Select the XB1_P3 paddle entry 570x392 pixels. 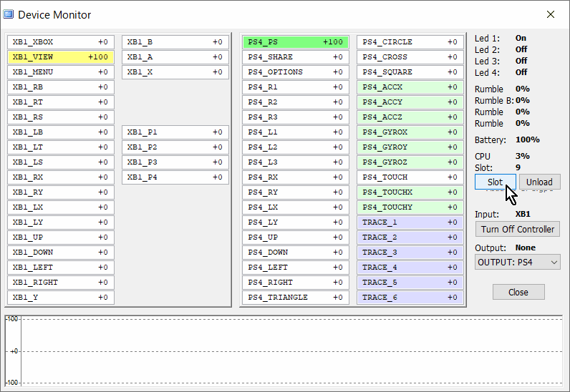pos(175,162)
